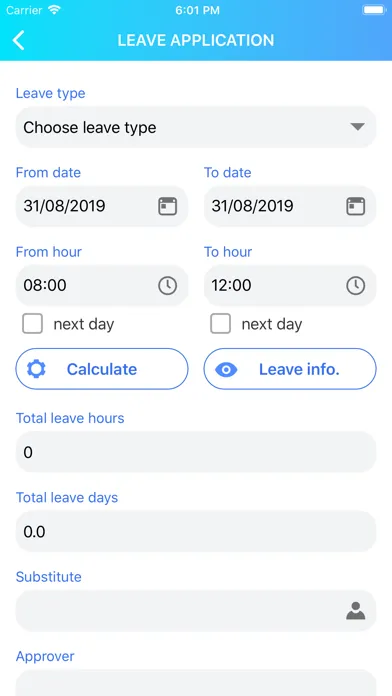Viewport: 392px width, 696px height.
Task: Tap clock icon in From hour field
Action: pos(167,285)
